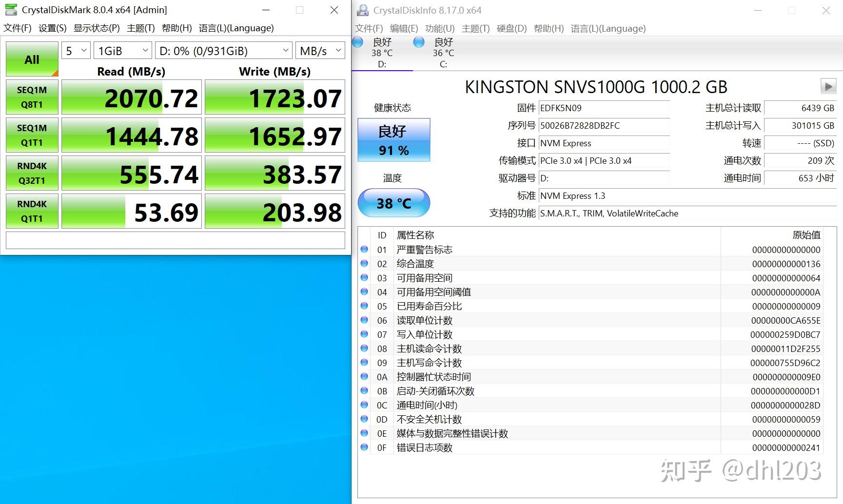Click the 良好 91% health status gauge
This screenshot has width=843, height=504.
[x=393, y=140]
